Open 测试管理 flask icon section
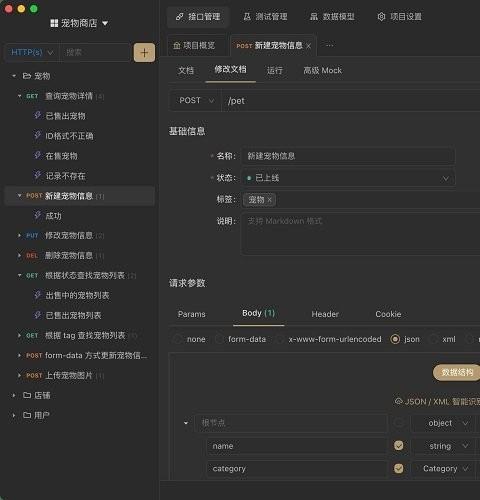Image resolution: width=480 pixels, height=500 pixels. tap(247, 17)
